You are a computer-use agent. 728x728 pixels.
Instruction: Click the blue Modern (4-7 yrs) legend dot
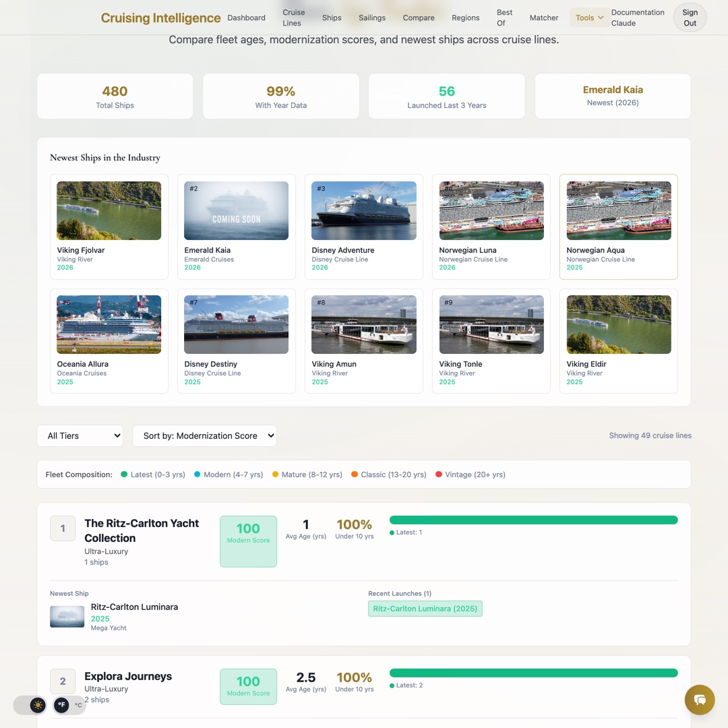[198, 475]
